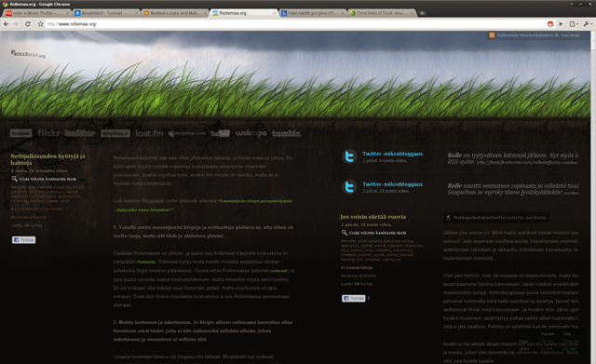Open a new tab with the plus button

tap(422, 13)
